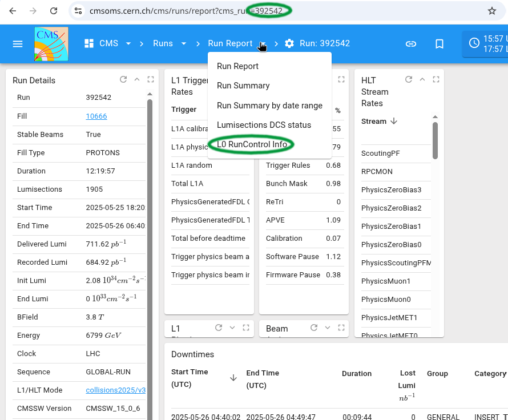The image size is (508, 420).
Task: Choose Run Summary by date range
Action: point(269,106)
